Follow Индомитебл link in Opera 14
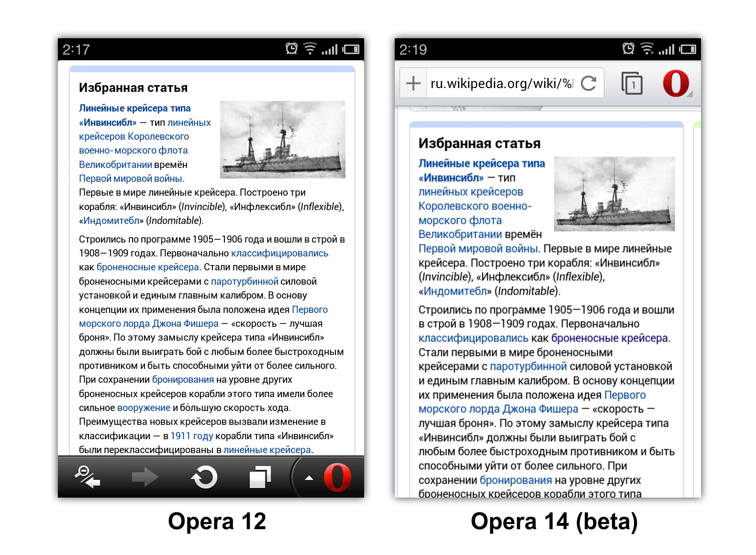Viewport: 756px width, 555px height. point(455,291)
